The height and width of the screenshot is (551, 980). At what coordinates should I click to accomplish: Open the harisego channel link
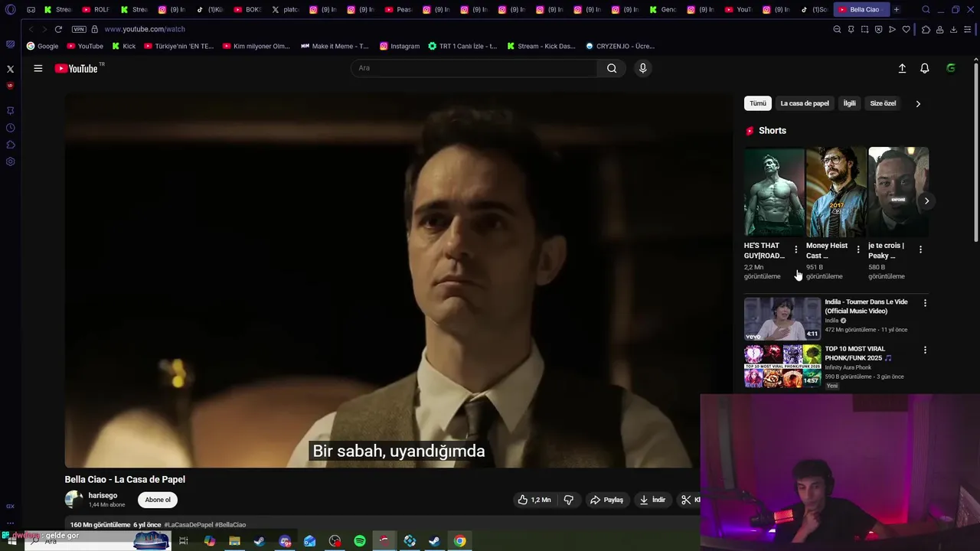pos(103,495)
